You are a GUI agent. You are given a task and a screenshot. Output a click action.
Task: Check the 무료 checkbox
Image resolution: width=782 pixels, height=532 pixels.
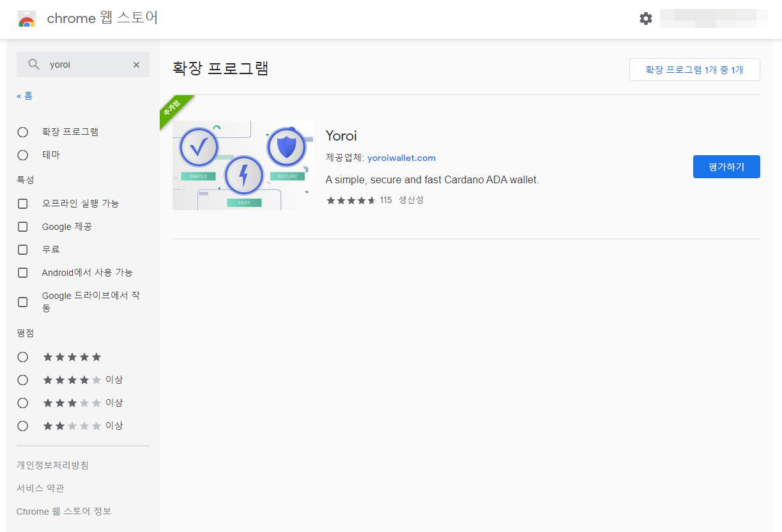pos(23,250)
